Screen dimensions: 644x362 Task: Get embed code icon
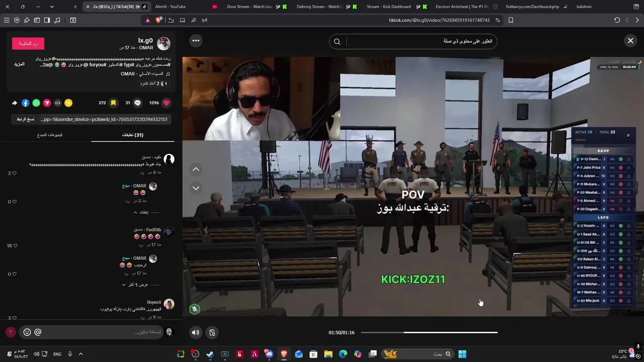[x=57, y=103]
